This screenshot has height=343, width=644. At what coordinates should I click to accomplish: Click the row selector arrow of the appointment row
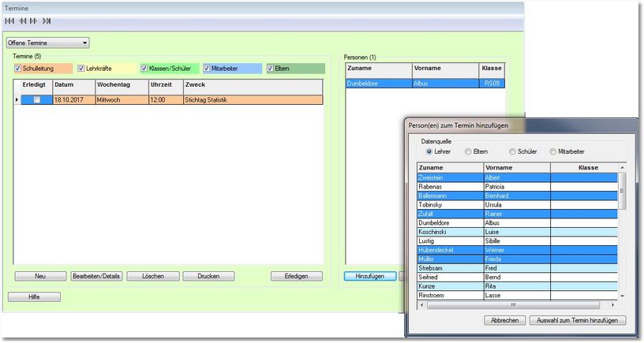[17, 100]
